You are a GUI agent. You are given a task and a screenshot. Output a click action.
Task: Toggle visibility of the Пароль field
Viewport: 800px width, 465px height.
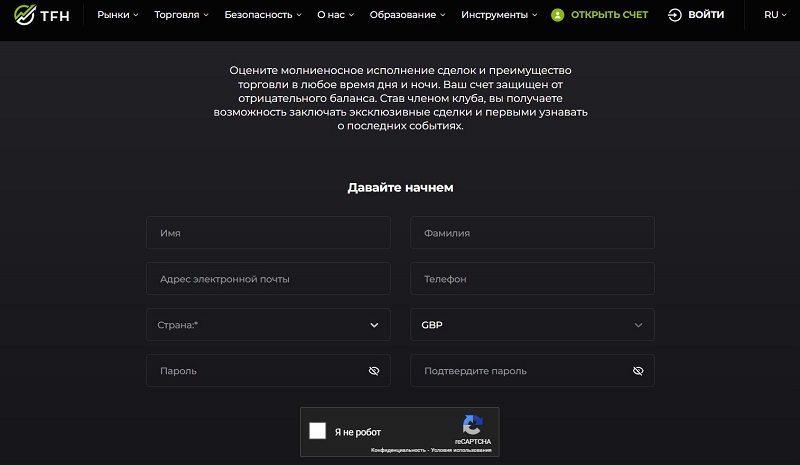374,371
